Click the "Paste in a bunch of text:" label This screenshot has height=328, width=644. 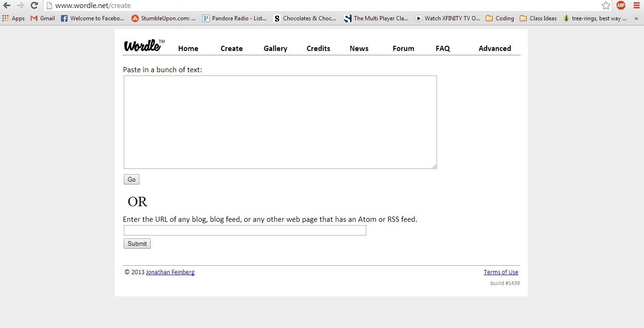[163, 70]
